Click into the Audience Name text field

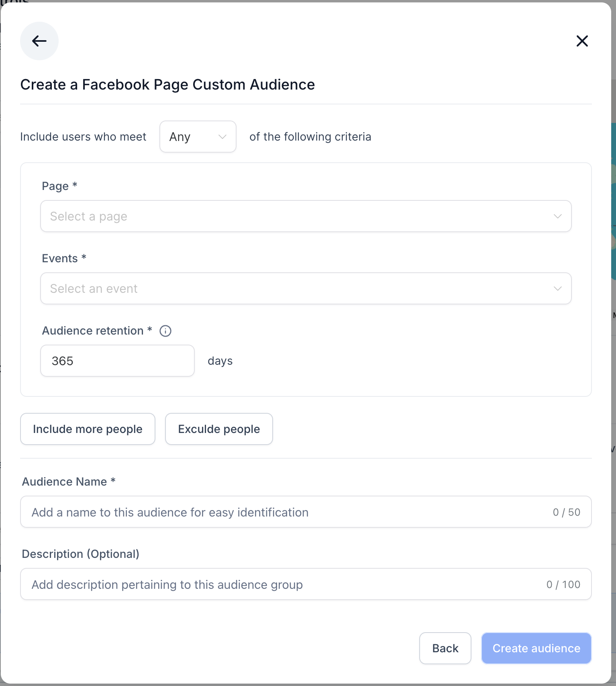tap(281, 512)
